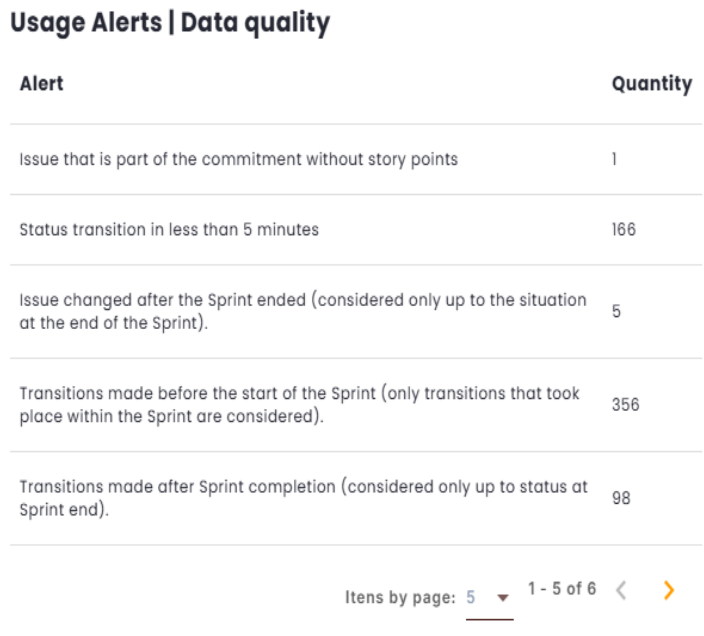This screenshot has width=704, height=636.
Task: Go to the next page of alerts
Action: click(669, 591)
